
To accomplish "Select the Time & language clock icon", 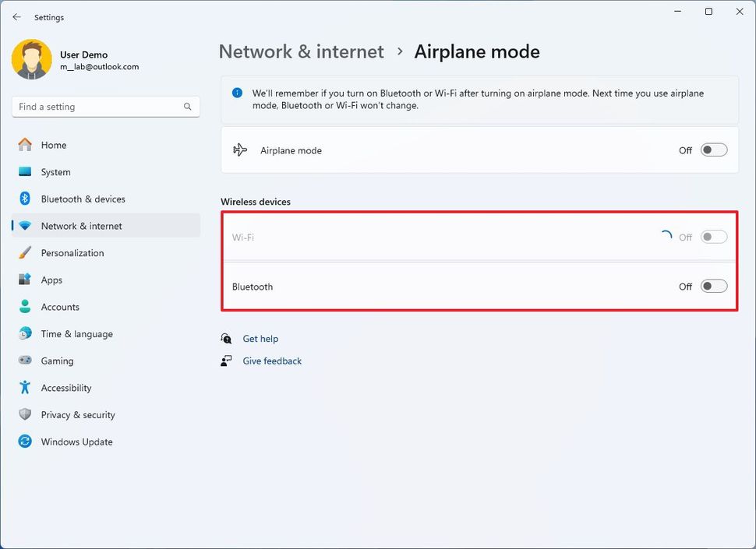I will point(24,333).
